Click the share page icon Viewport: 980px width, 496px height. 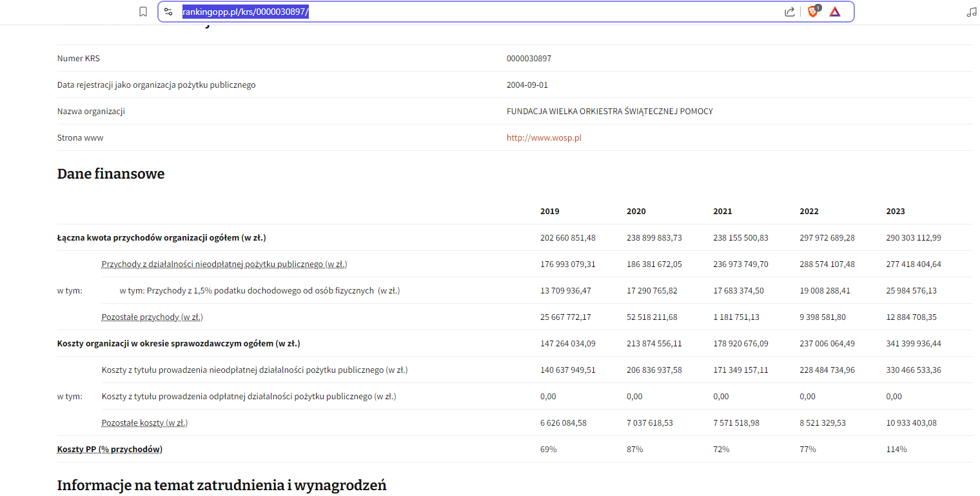point(789,12)
